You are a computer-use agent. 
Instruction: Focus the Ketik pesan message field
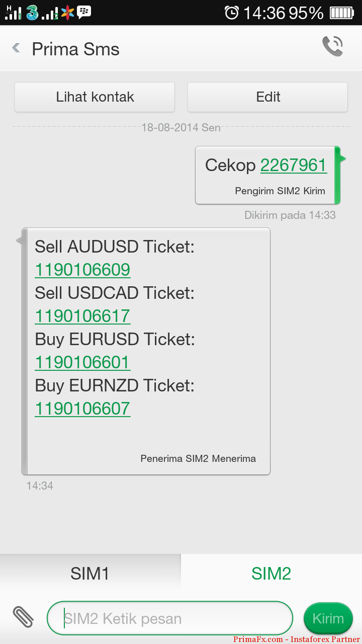tap(171, 618)
